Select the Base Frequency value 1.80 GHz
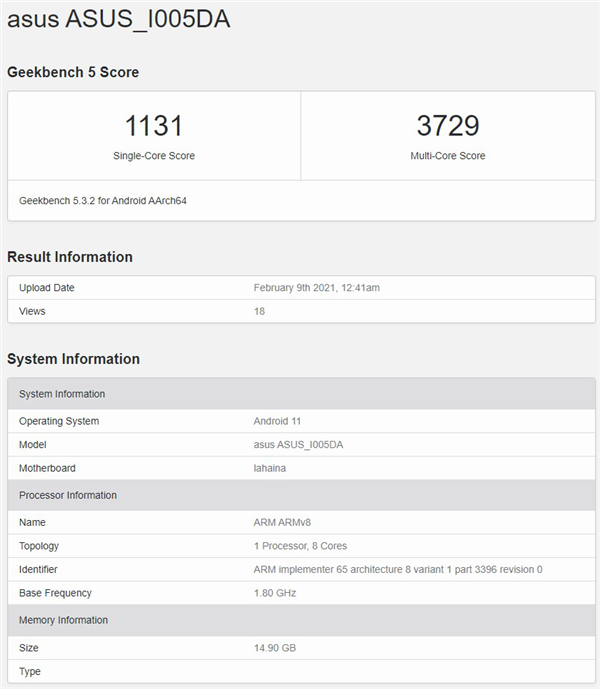The image size is (600, 689). click(x=275, y=593)
